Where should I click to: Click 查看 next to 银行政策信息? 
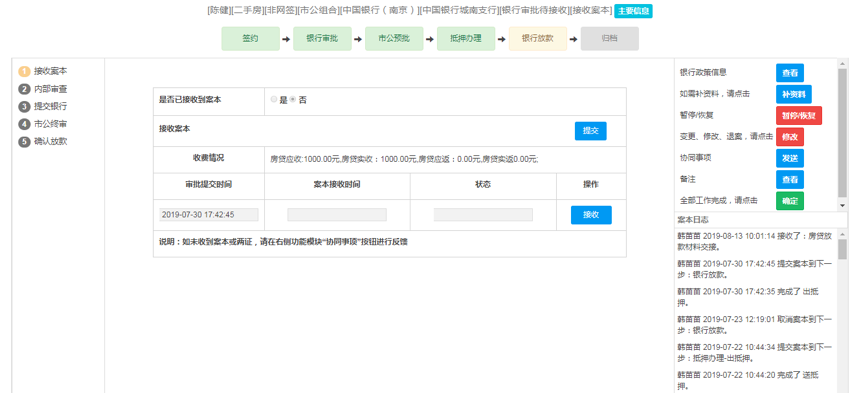coord(790,73)
